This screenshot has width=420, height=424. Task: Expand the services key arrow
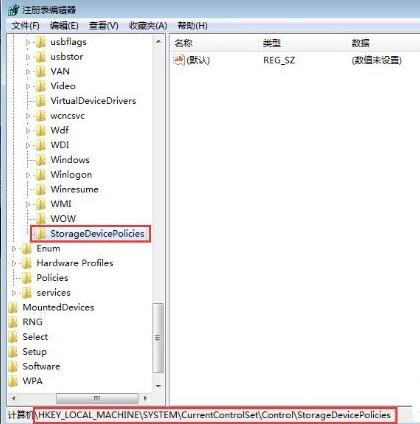[x=14, y=293]
